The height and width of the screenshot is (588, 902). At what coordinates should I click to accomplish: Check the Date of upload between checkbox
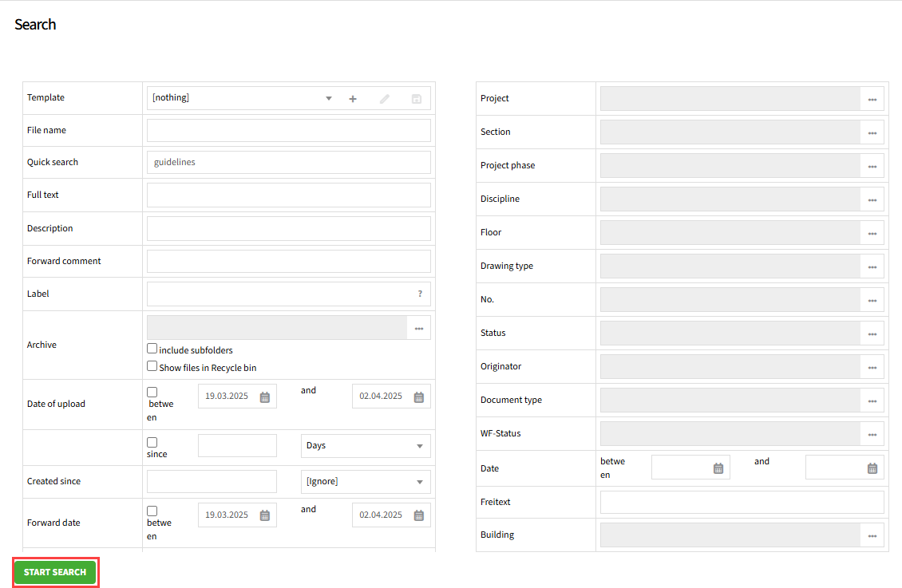152,392
